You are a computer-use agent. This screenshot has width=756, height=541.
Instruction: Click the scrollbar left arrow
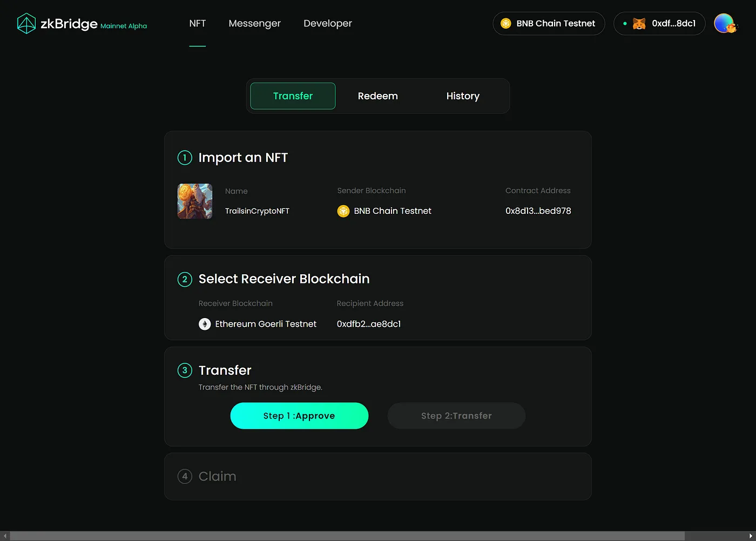pos(5,536)
